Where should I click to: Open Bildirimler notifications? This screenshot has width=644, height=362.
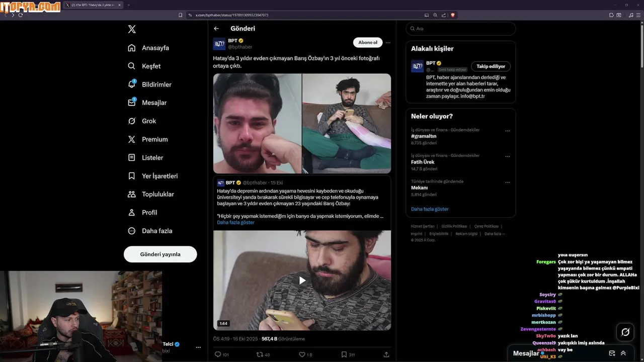coord(149,84)
